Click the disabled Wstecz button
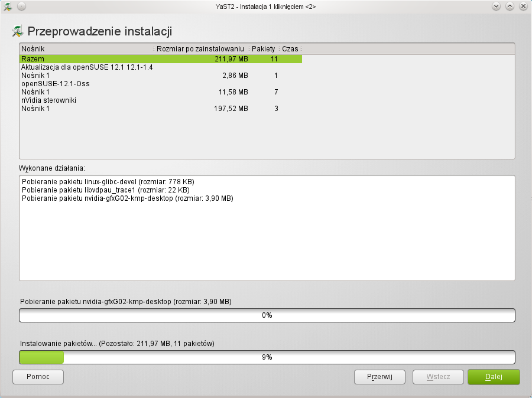This screenshot has width=532, height=398. pyautogui.click(x=438, y=377)
